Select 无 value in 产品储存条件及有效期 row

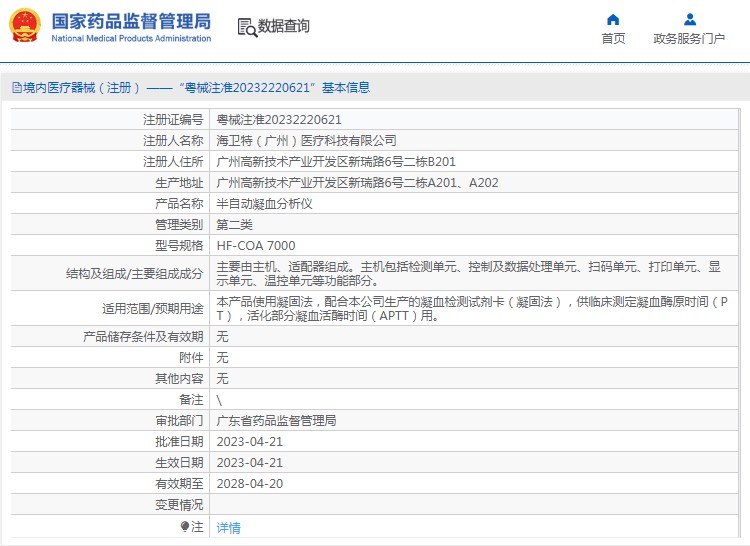(x=222, y=337)
